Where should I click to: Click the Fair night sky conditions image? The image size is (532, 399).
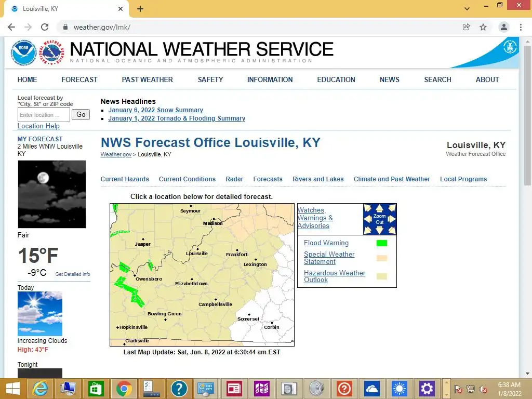pos(52,194)
